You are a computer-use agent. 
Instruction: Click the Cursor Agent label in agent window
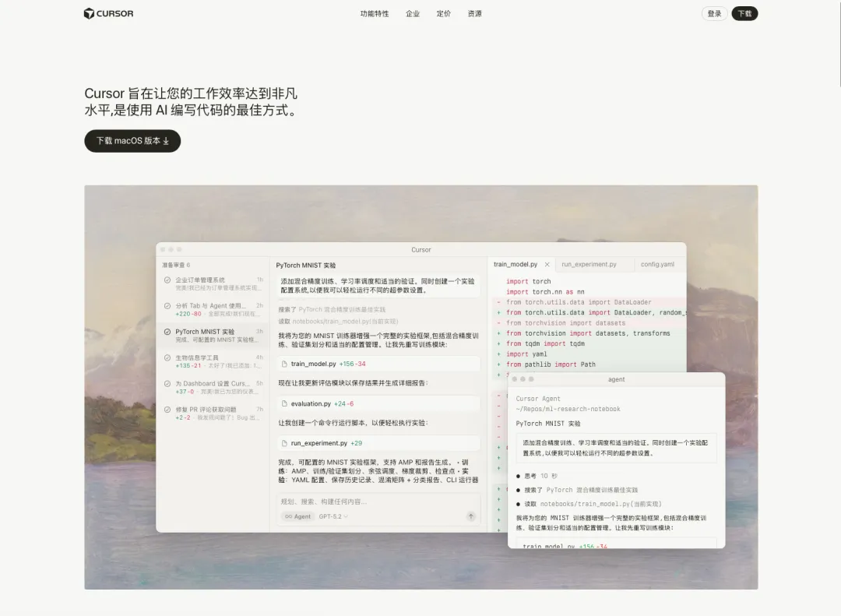pyautogui.click(x=538, y=399)
